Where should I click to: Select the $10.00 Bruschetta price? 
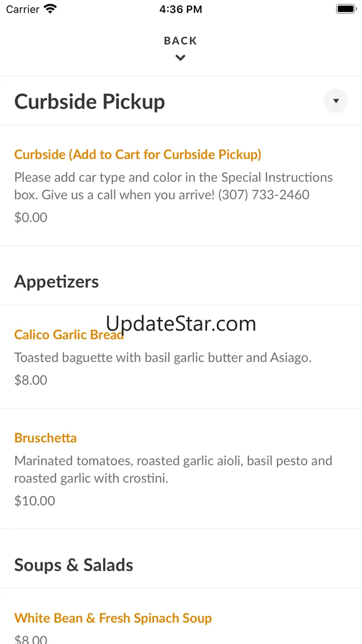35,501
